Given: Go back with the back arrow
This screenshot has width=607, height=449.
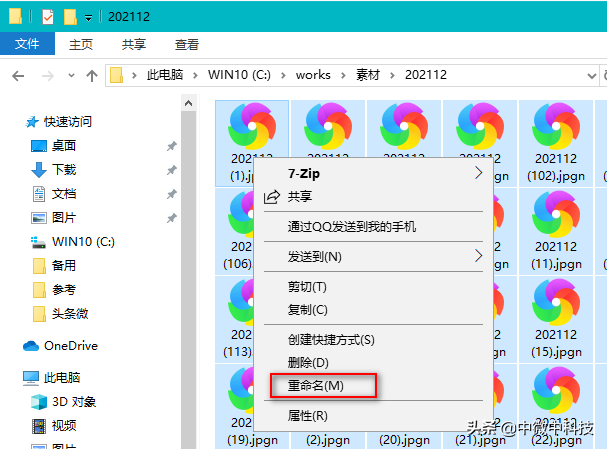Looking at the screenshot, I should 18,76.
